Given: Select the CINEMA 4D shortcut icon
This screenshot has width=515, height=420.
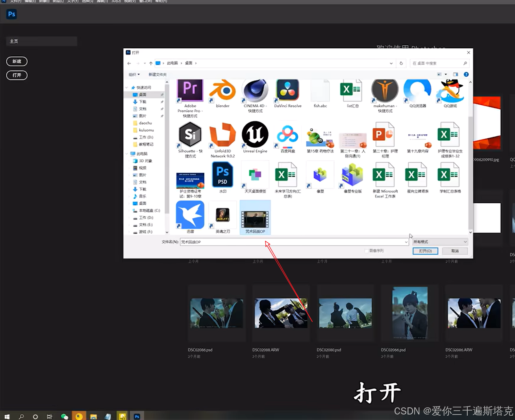Looking at the screenshot, I should point(255,91).
